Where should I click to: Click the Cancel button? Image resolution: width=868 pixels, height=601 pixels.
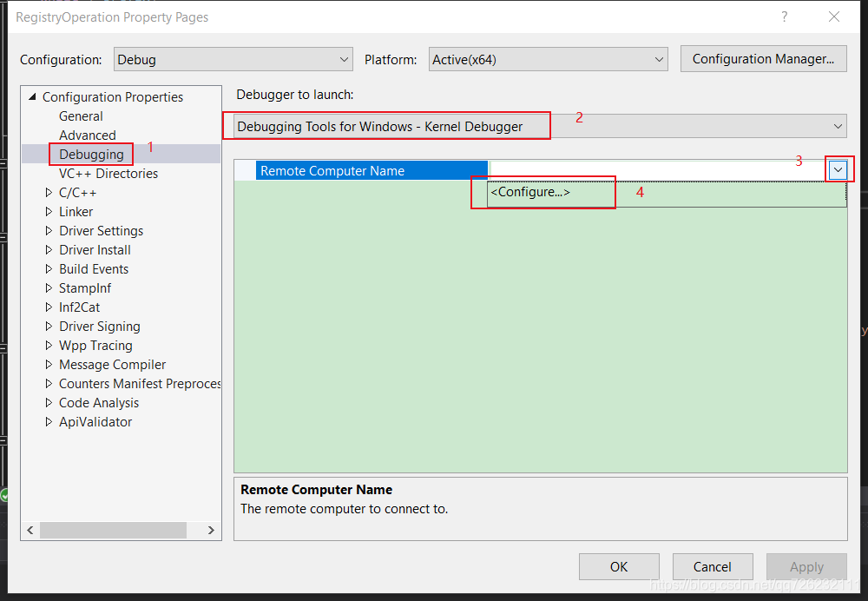point(713,566)
